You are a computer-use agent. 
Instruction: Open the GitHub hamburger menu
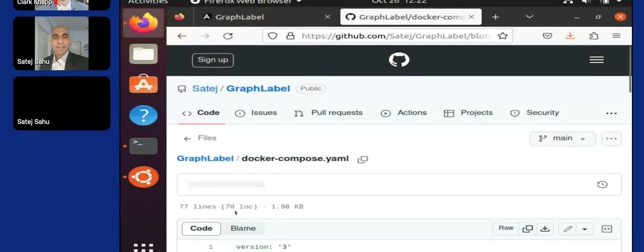point(596,60)
